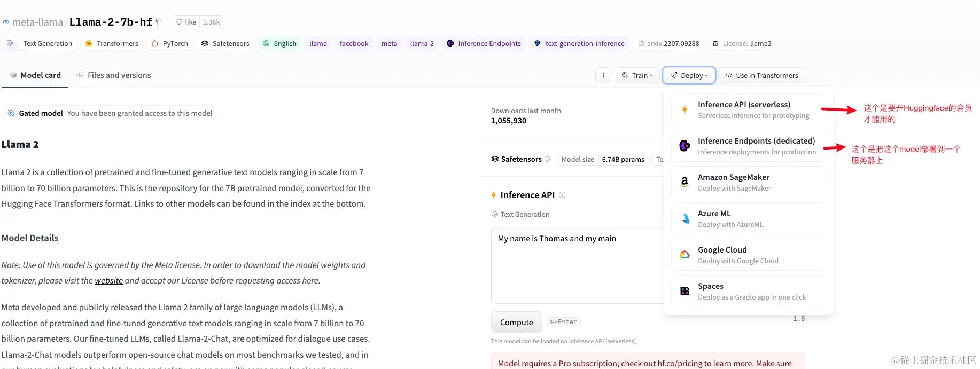The width and height of the screenshot is (980, 369).
Task: Click the llama-2 tag
Action: tap(422, 43)
